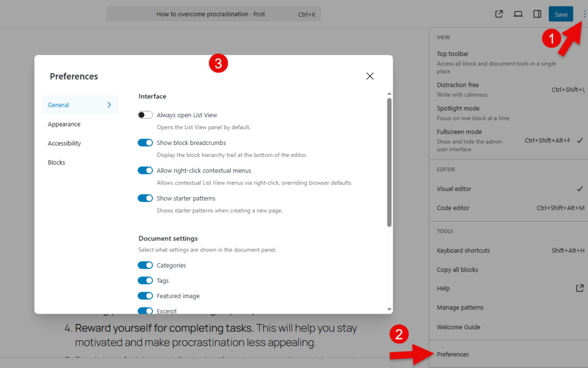
Task: Click the Save button
Action: (x=561, y=14)
